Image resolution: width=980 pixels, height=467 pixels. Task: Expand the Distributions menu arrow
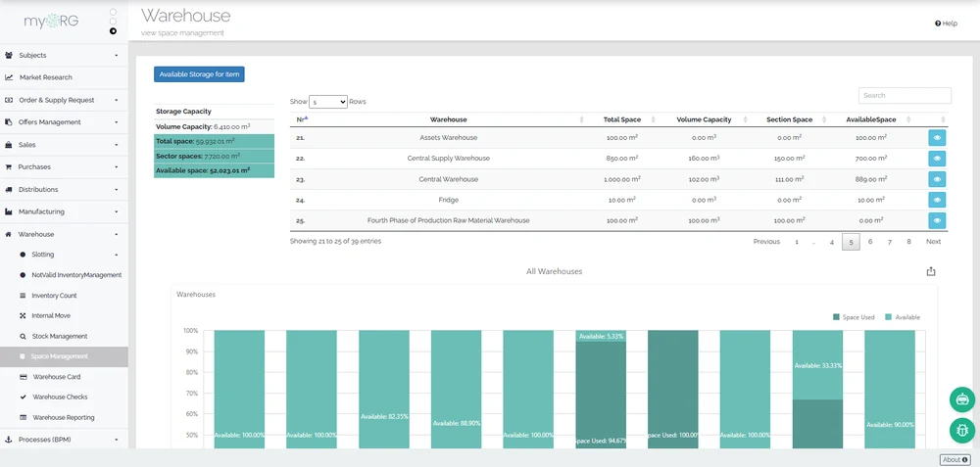tap(117, 190)
